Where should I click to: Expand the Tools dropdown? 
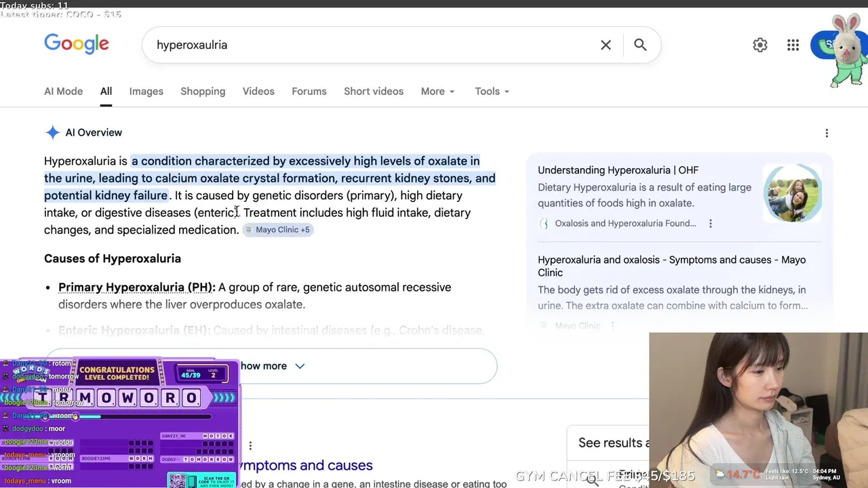click(x=492, y=91)
